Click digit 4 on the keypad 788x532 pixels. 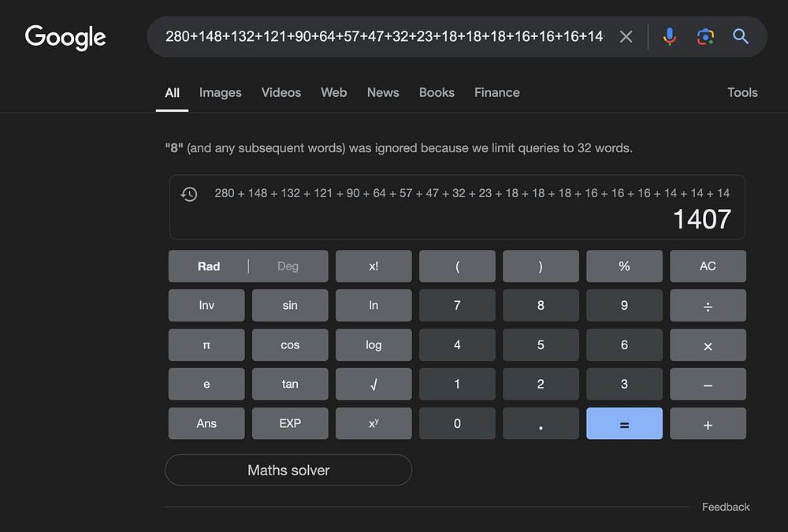[457, 345]
